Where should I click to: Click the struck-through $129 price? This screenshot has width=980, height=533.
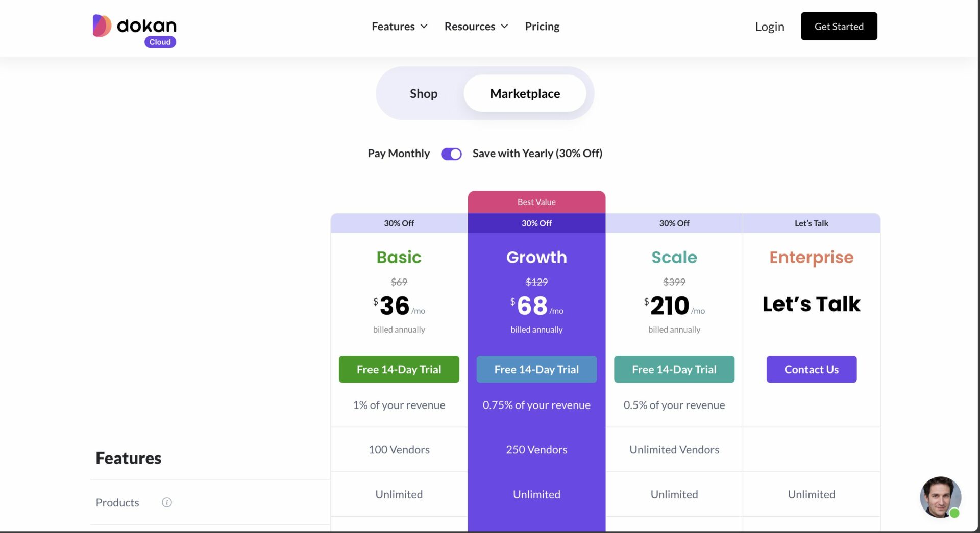point(536,282)
